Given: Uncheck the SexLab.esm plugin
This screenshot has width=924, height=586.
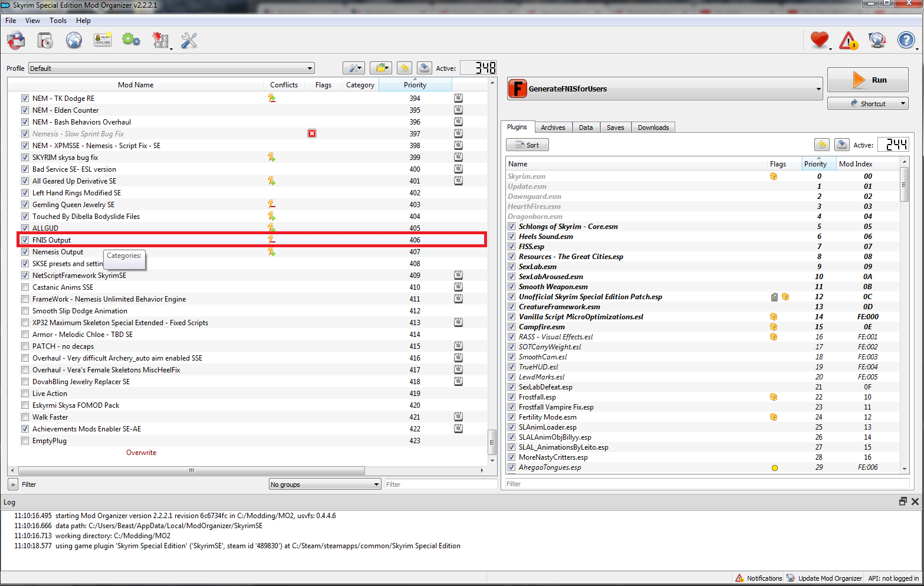Looking at the screenshot, I should pos(512,267).
